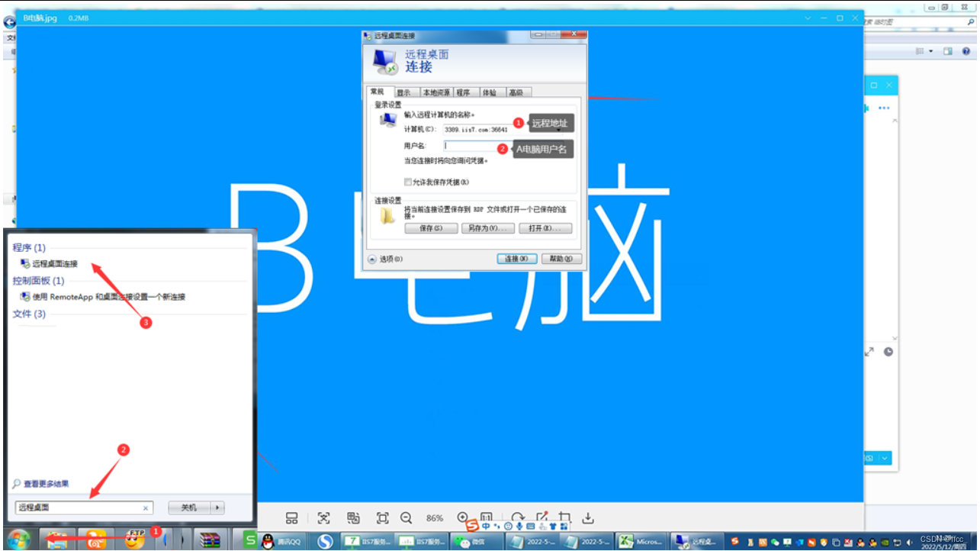
Task: Switch to the 本地资源 tab
Action: point(436,92)
